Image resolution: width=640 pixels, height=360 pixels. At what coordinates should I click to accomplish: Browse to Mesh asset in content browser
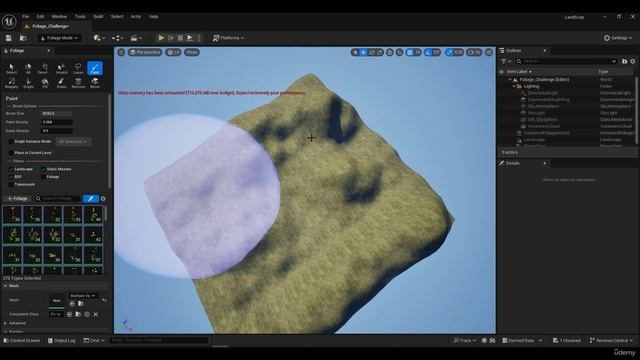[x=81, y=304]
